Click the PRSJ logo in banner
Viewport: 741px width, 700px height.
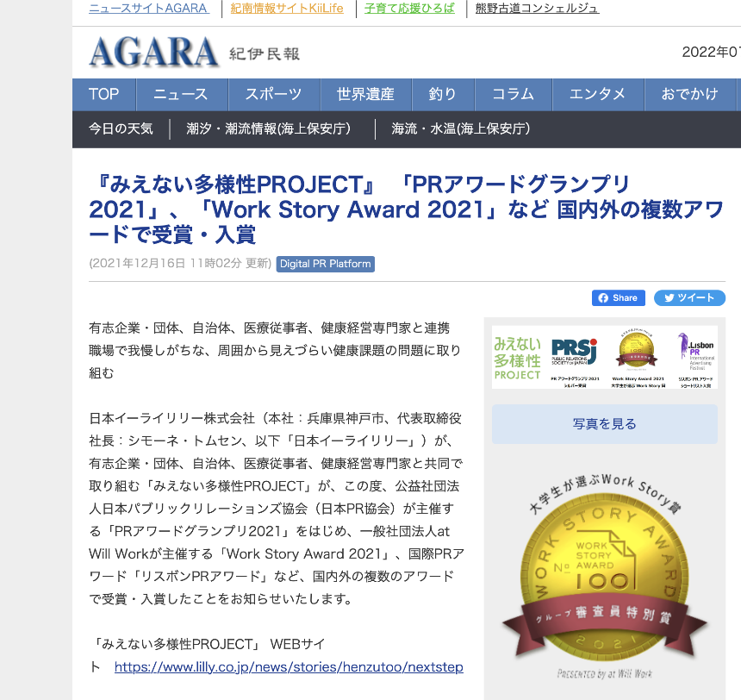pos(575,351)
